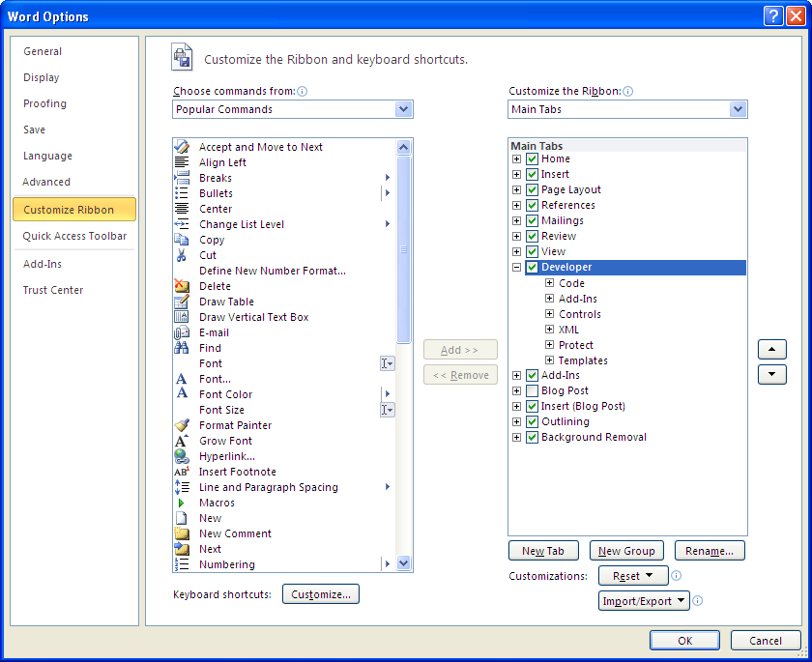Click the Rename... button

tap(710, 551)
